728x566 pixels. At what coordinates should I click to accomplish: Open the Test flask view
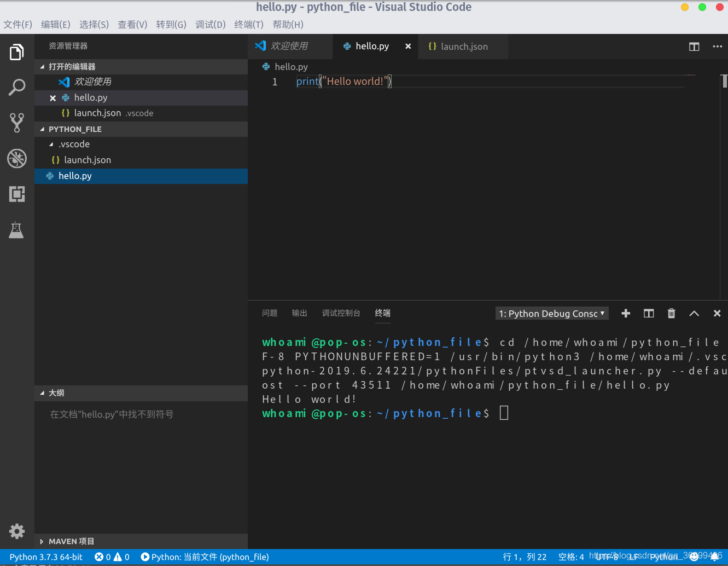pyautogui.click(x=16, y=230)
